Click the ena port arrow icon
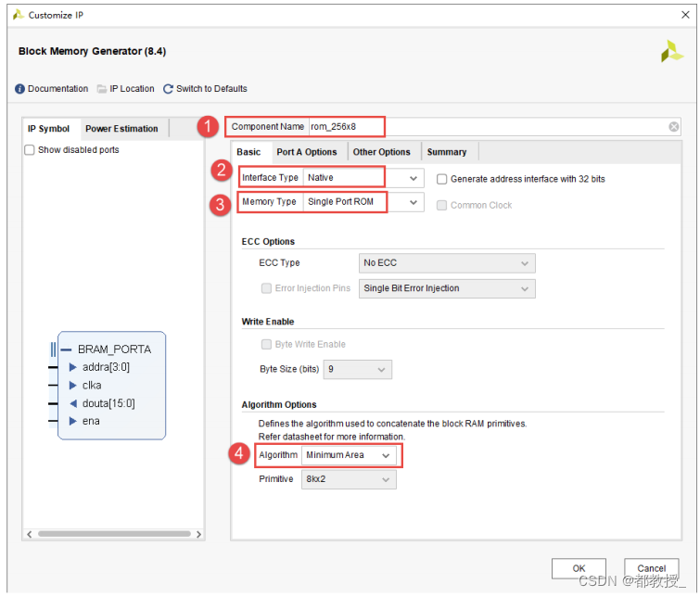Viewport: 700px width, 597px height. coord(72,421)
